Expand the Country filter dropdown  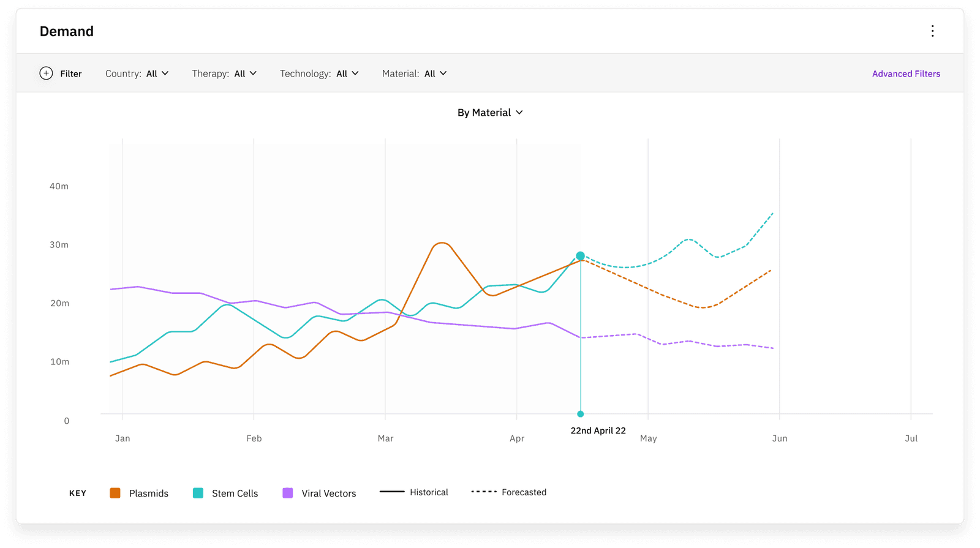coord(137,73)
